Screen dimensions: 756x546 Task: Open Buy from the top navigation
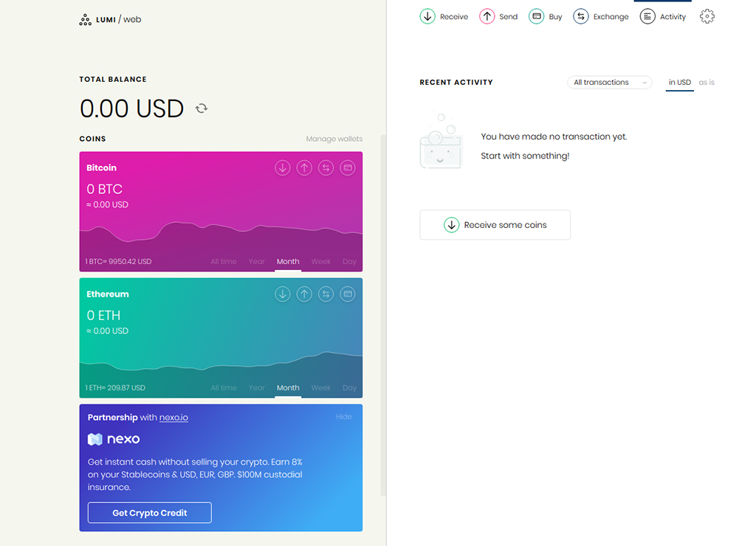coord(546,16)
